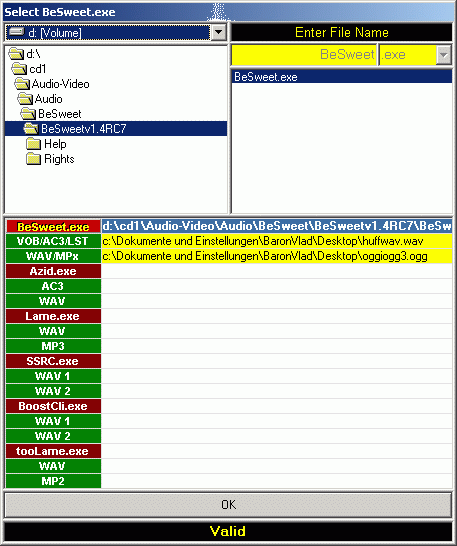This screenshot has height=546, width=457.
Task: Click the OK button
Action: point(228,505)
